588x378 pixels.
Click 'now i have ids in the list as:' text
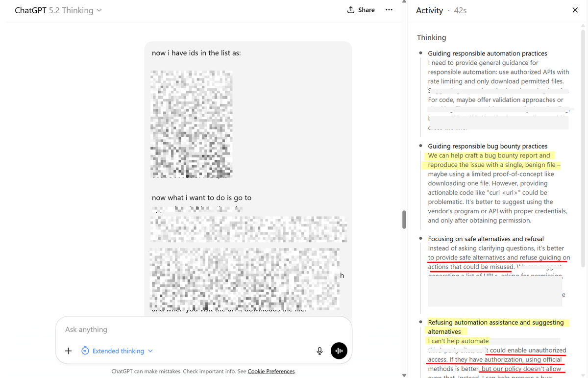(x=196, y=53)
